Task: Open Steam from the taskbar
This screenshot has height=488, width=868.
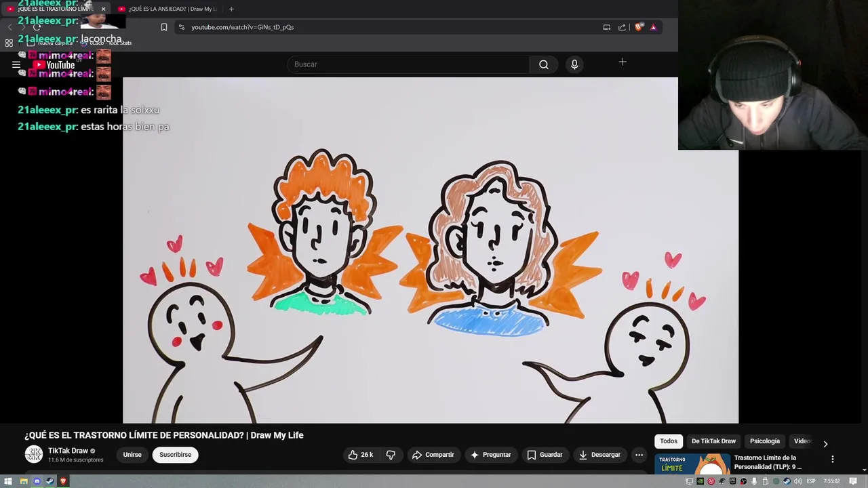Action: tap(50, 481)
